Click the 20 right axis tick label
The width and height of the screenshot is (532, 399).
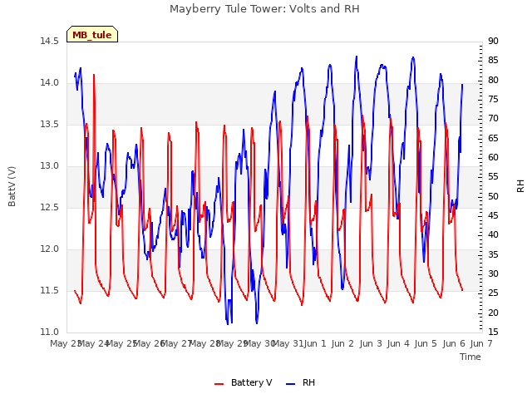[x=493, y=313]
